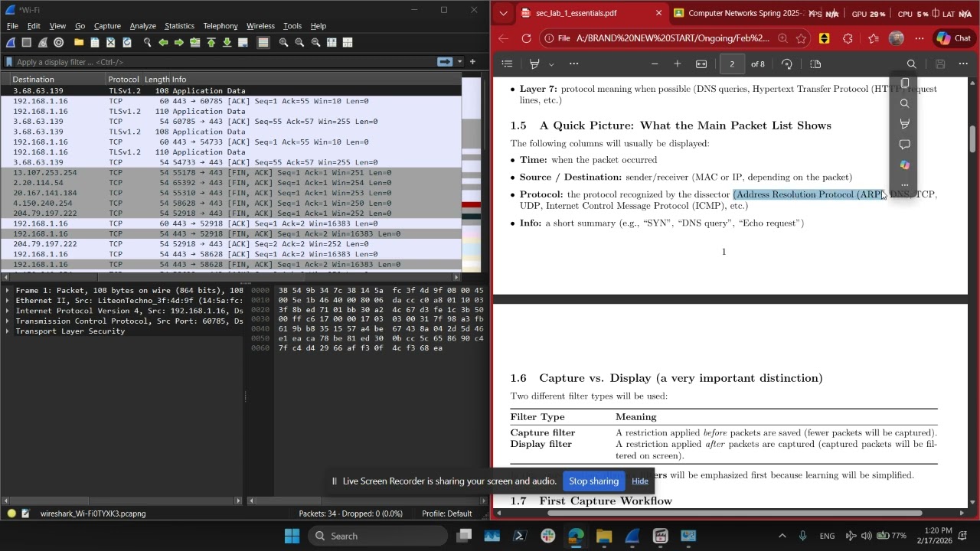Image resolution: width=980 pixels, height=551 pixels.
Task: Click the display filter input field
Action: click(x=225, y=62)
